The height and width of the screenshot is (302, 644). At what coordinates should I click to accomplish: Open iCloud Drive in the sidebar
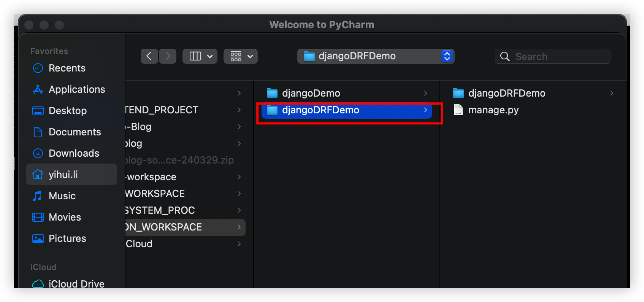tap(76, 284)
